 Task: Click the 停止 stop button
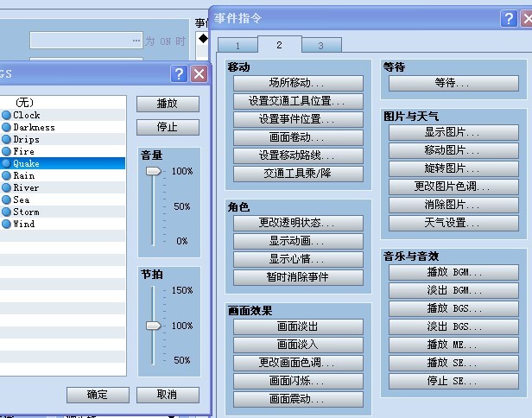(x=168, y=127)
